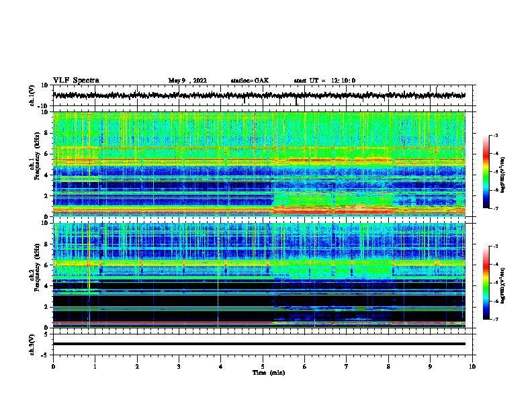Click the ch.1 colorbar "log(PSD)(V²/Hz)" label
532x411 pixels.
click(502, 175)
